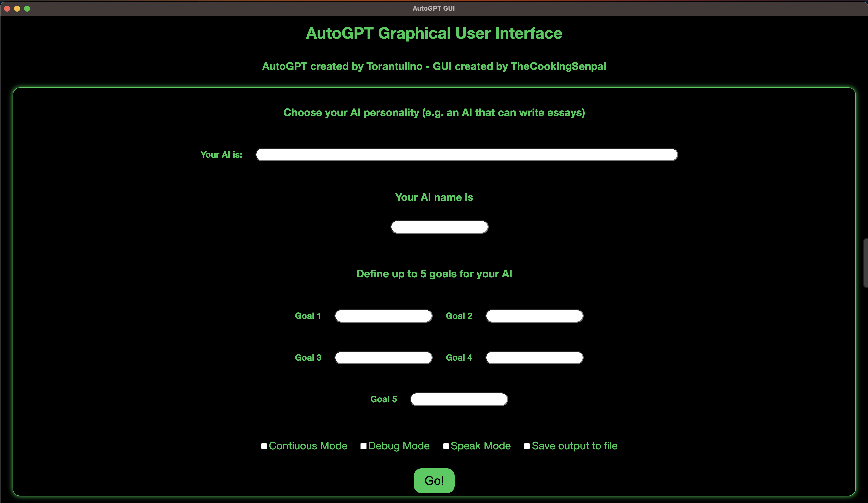Click the Goal 3 input field
This screenshot has width=868, height=503.
[383, 358]
